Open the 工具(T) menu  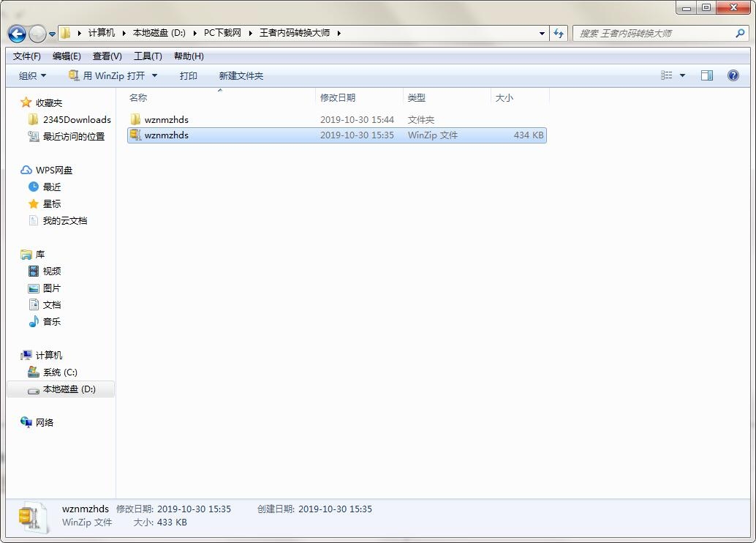click(148, 56)
